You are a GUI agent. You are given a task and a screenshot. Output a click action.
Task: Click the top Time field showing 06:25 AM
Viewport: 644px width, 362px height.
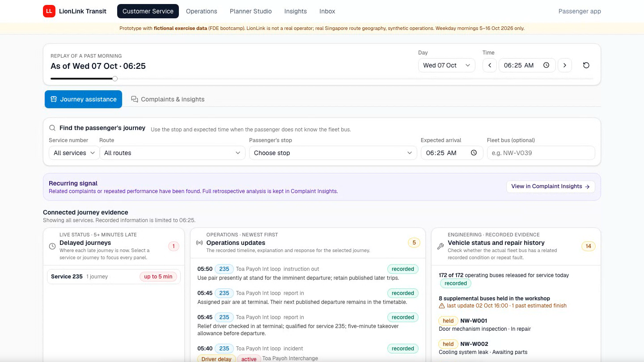tap(527, 65)
